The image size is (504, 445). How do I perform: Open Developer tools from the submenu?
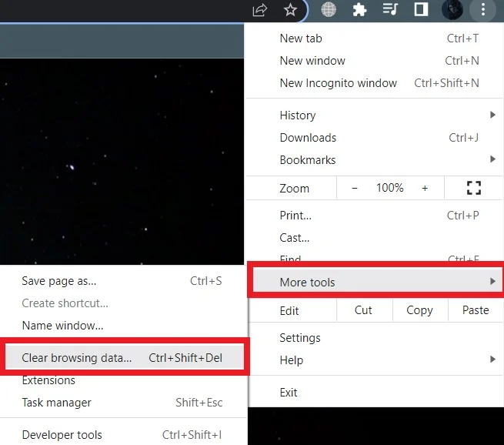pyautogui.click(x=122, y=435)
